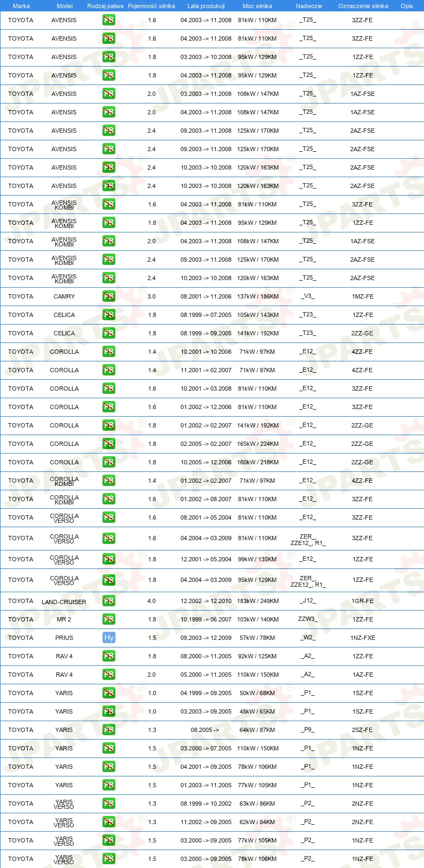The width and height of the screenshot is (424, 868).
Task: Click the Model column header
Action: (65, 6)
